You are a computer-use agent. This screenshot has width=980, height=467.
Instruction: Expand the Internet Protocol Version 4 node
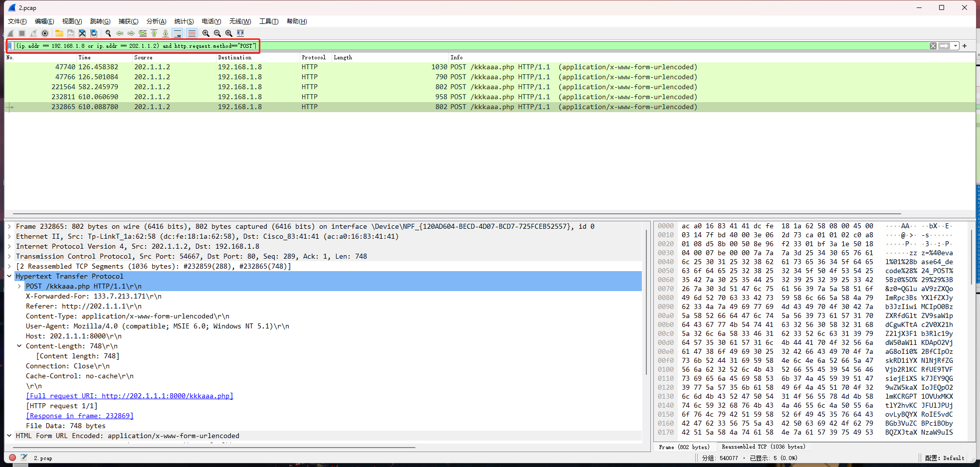(9, 246)
